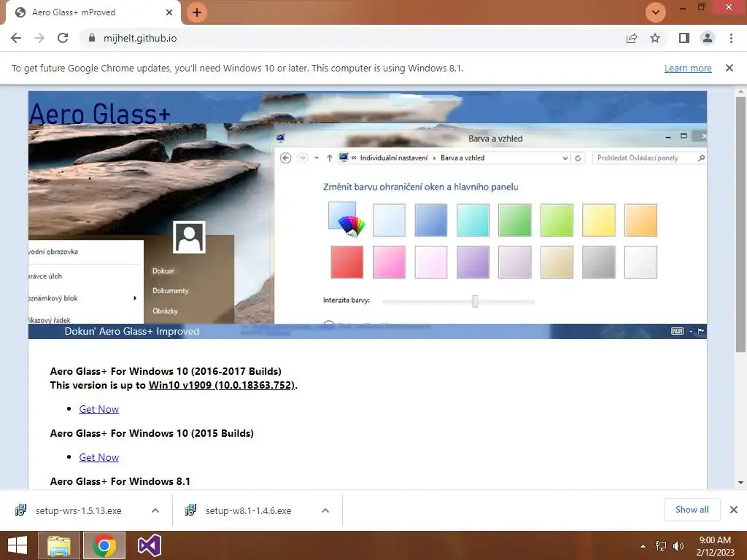Select the Aero Glass+ mProved tab
The width and height of the screenshot is (747, 560).
pos(93,12)
